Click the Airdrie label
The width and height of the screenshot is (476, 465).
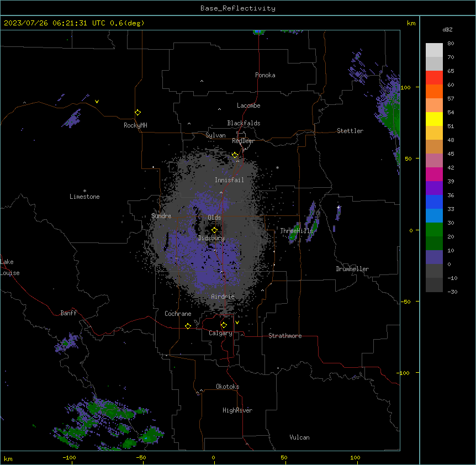(x=223, y=297)
